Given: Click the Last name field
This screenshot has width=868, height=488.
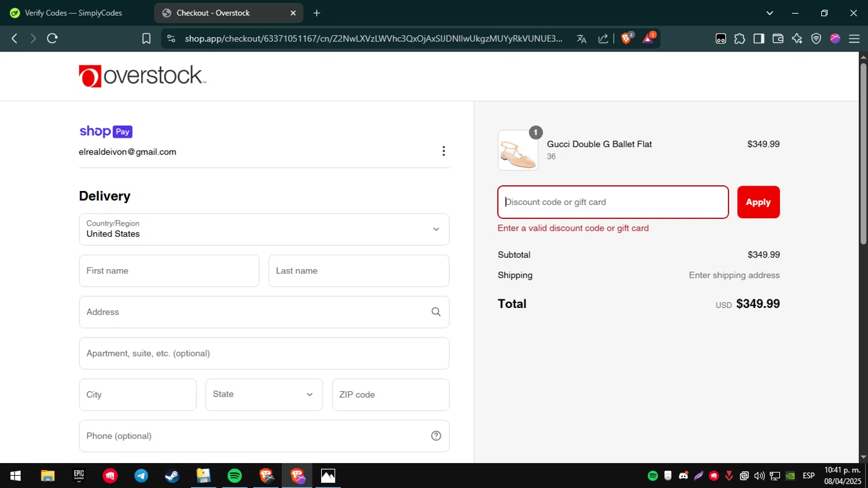Looking at the screenshot, I should tap(359, 271).
